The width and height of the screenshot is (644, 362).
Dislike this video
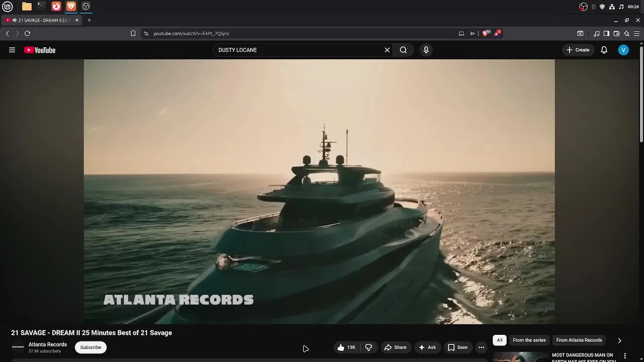(369, 347)
